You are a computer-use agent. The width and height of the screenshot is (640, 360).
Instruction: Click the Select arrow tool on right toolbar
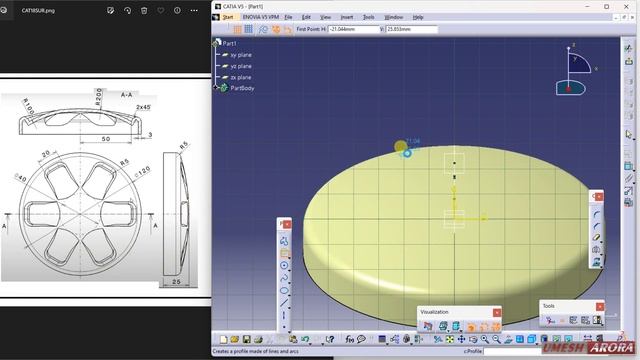629,134
